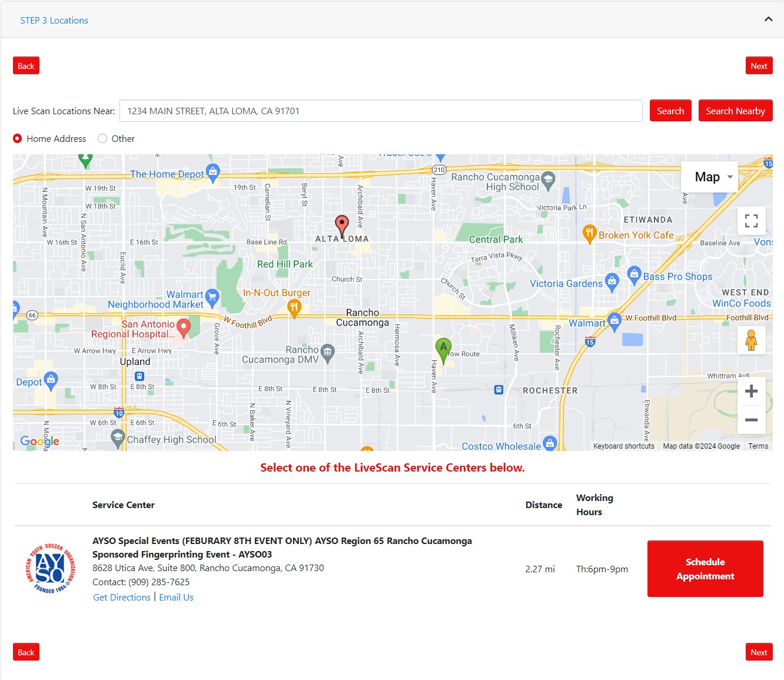Click the Schedule Appointment button

705,569
